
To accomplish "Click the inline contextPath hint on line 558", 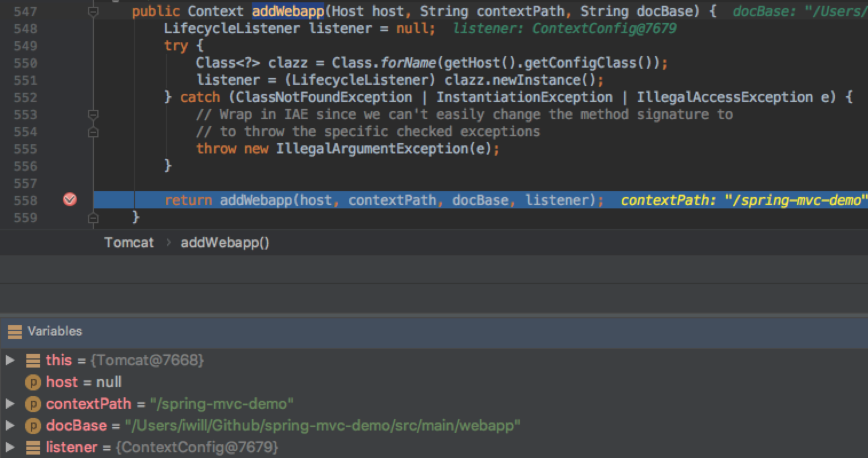I will 744,200.
